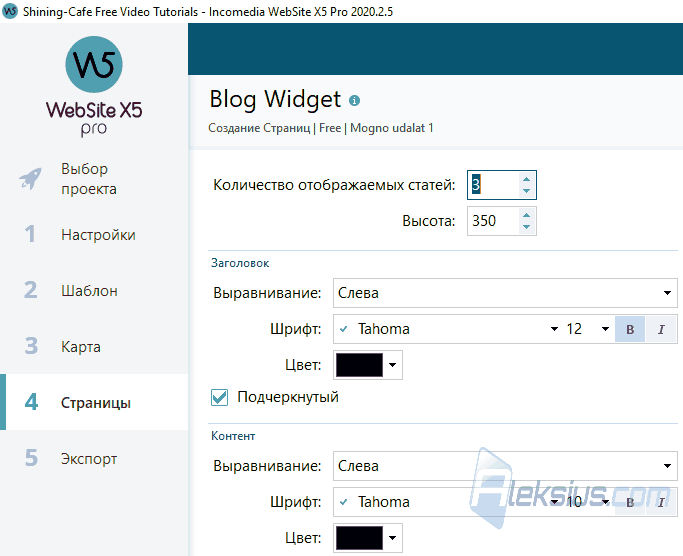
Task: Click the Высота input field showing 350
Action: (494, 221)
